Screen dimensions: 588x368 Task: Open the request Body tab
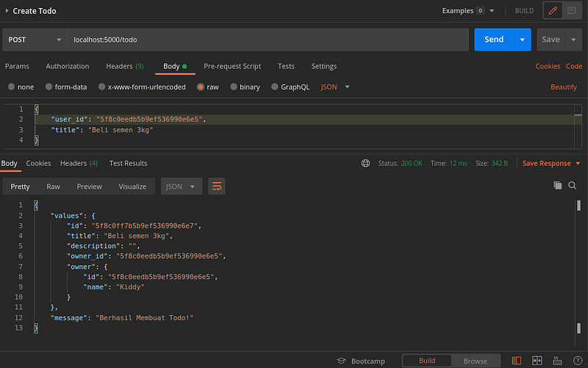pos(175,66)
